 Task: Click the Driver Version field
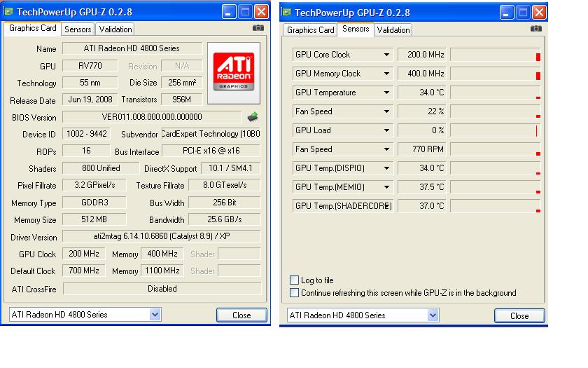tap(161, 236)
